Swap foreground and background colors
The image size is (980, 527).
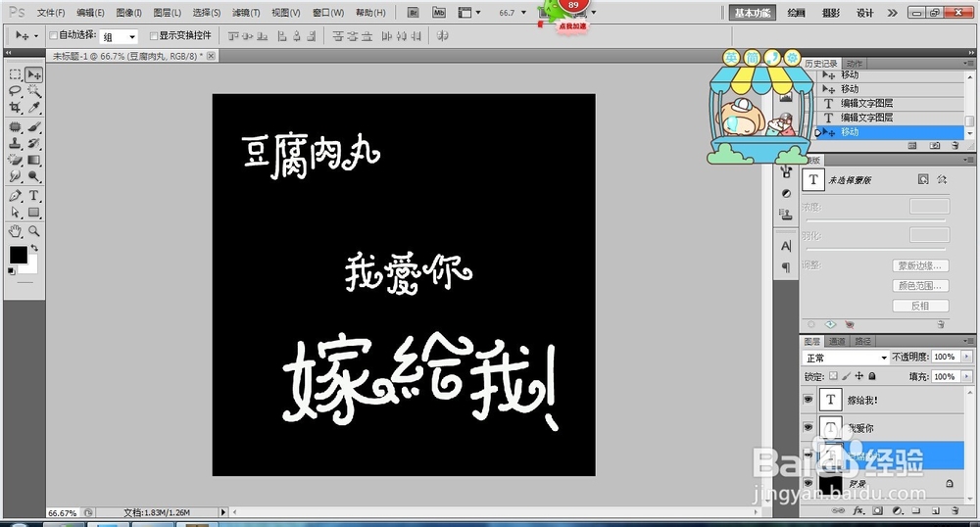[34, 248]
